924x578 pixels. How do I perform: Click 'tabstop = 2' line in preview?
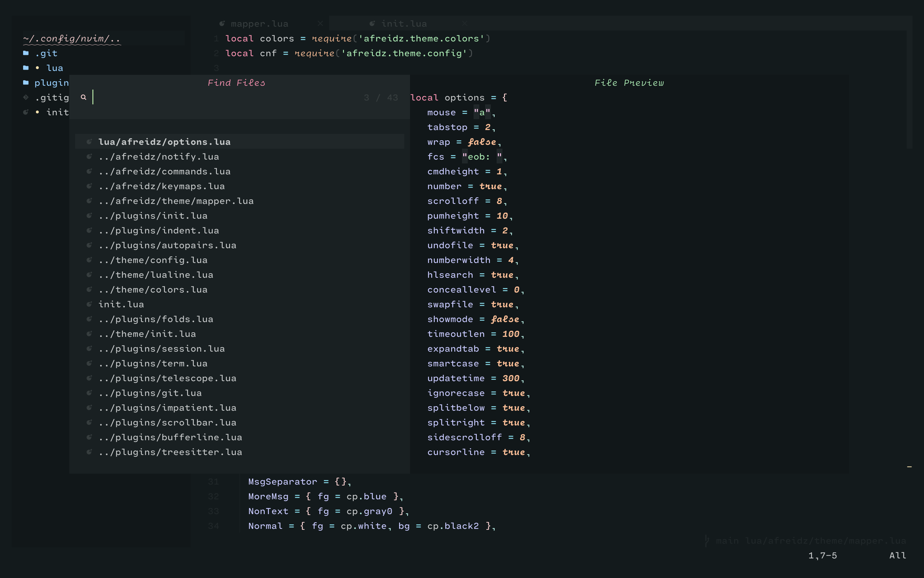coord(461,127)
